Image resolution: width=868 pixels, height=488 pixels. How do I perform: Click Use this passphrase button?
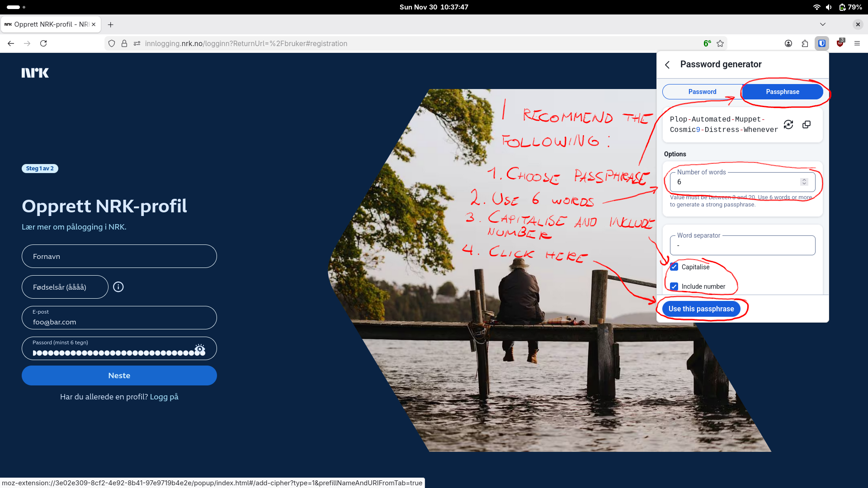(701, 309)
